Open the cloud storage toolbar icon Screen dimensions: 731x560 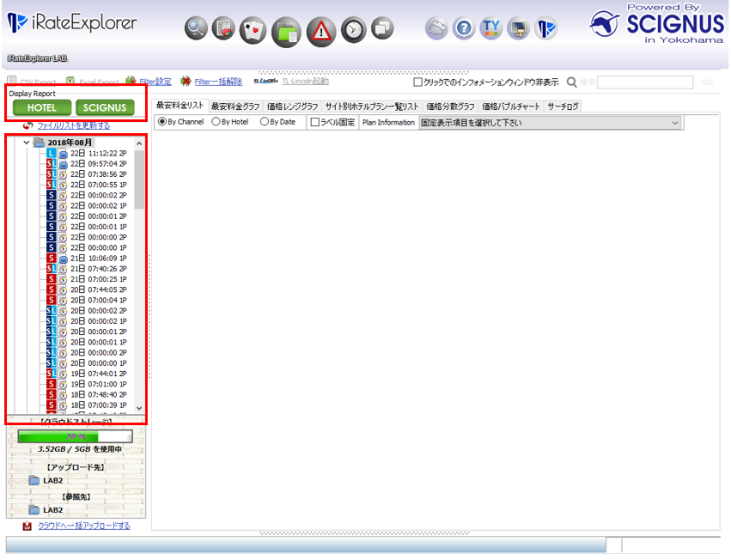tap(436, 29)
